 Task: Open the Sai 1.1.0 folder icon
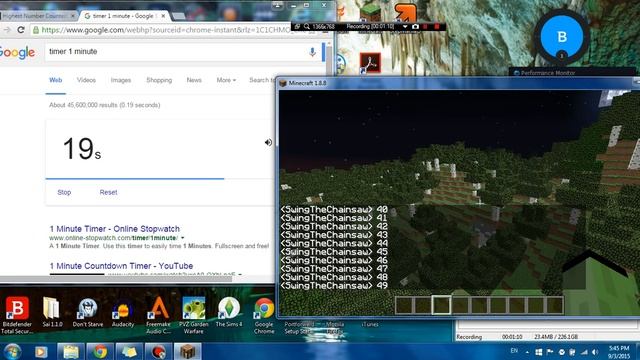click(52, 313)
